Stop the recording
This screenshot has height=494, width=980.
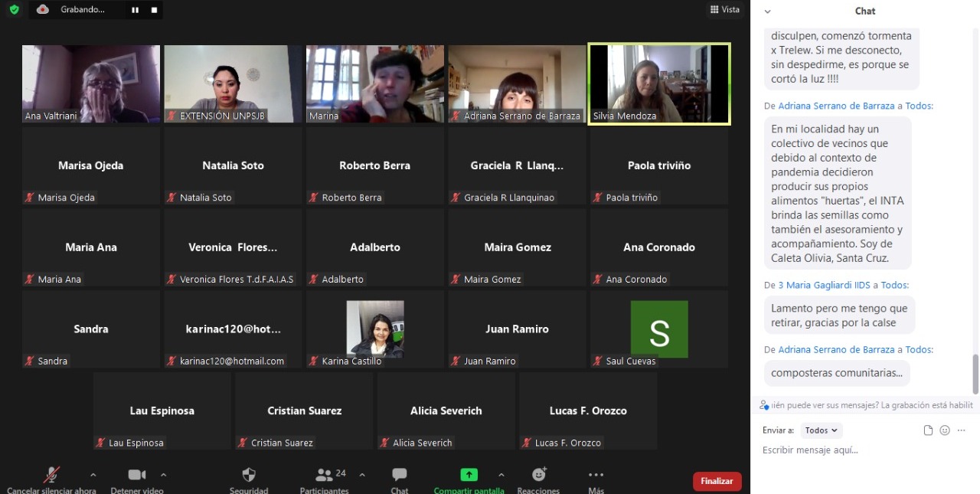[x=154, y=10]
